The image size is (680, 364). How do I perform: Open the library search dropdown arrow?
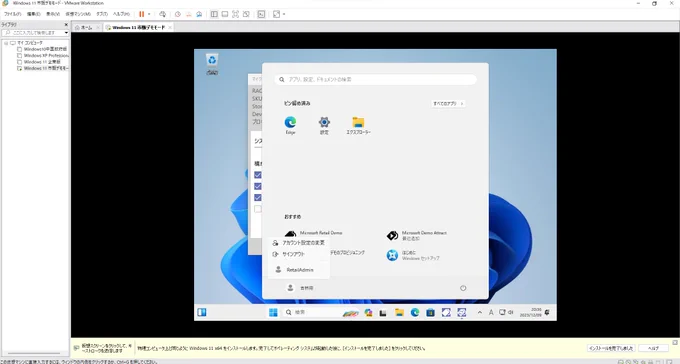tap(66, 33)
